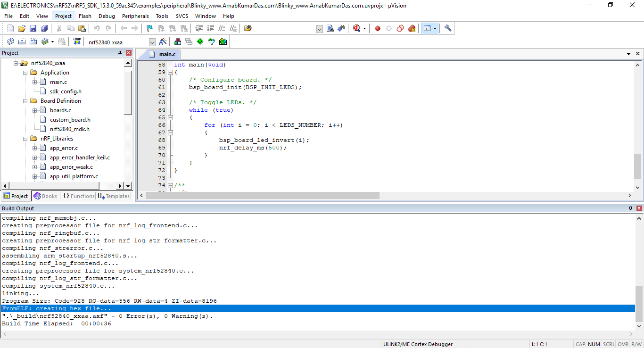The width and height of the screenshot is (644, 348).
Task: Open the Configuration dialog via wrench icon
Action: click(x=447, y=28)
